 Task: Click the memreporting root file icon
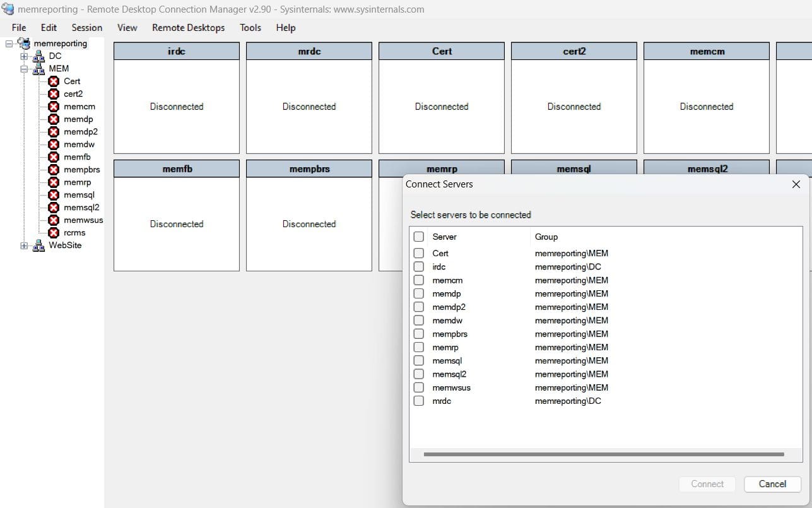pyautogui.click(x=24, y=44)
